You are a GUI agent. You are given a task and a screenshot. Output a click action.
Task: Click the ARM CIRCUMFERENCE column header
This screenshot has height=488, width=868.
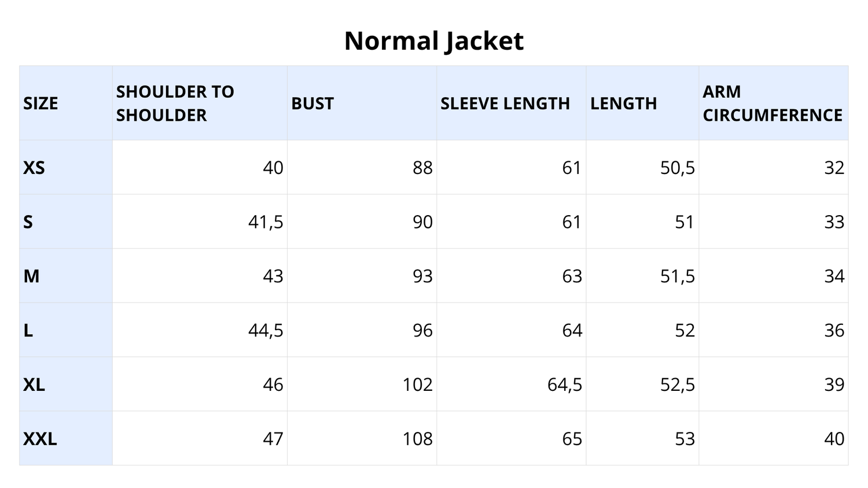(x=772, y=103)
